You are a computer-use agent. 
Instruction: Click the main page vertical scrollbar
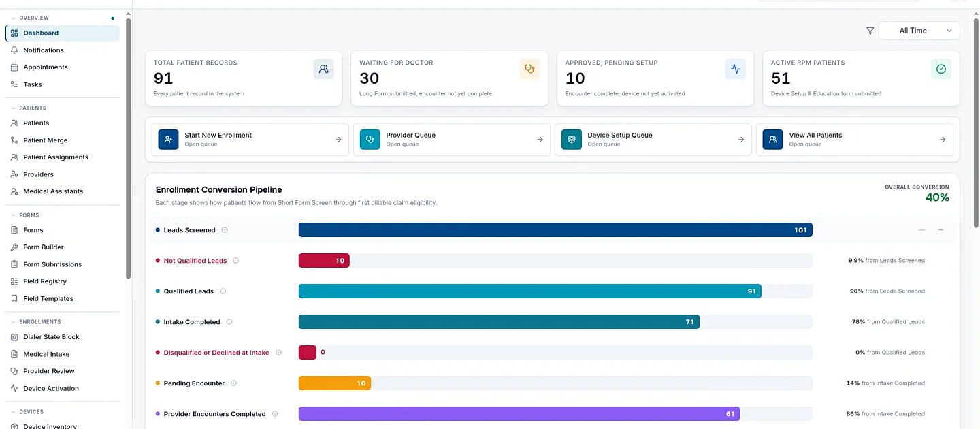977,124
